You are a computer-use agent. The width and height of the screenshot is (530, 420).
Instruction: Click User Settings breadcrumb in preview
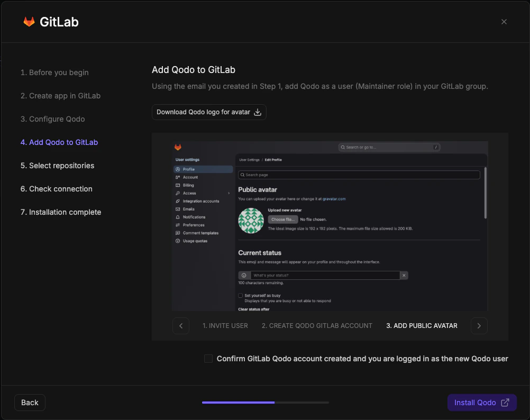[249, 160]
